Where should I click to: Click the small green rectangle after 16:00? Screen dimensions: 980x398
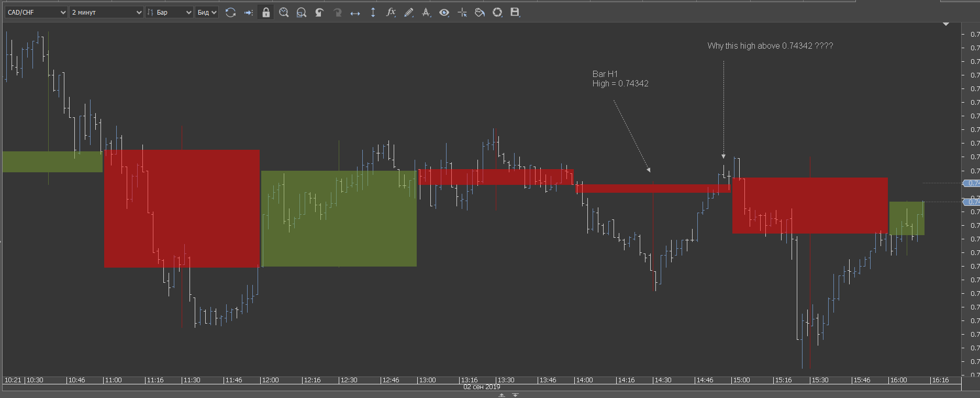click(907, 218)
